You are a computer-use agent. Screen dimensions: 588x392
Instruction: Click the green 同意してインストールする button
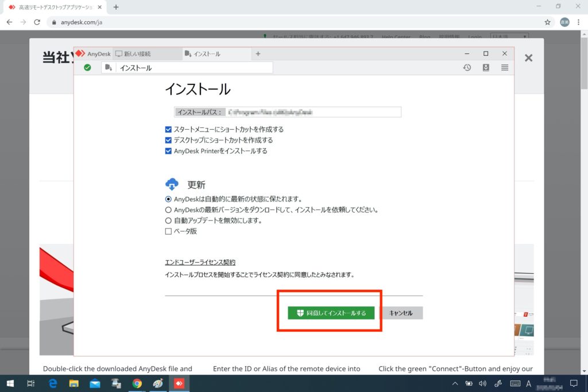coord(331,313)
